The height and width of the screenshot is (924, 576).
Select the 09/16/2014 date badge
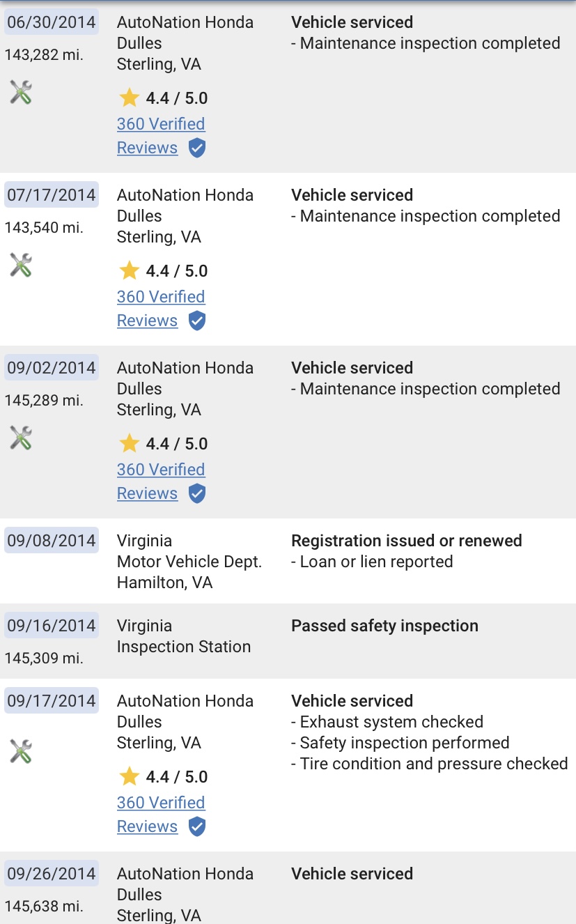coord(52,625)
